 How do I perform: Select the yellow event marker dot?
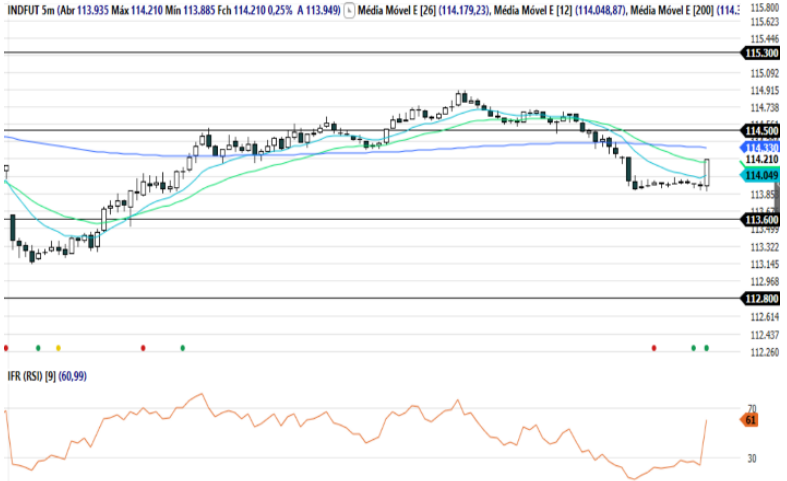pos(58,348)
